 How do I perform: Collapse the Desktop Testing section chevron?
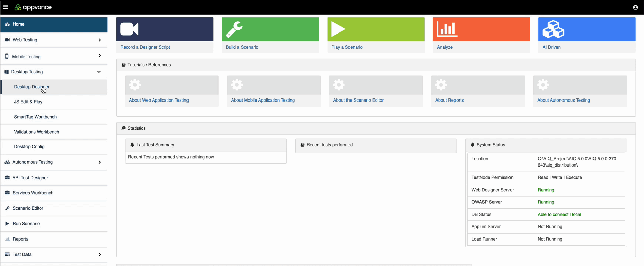(99, 72)
